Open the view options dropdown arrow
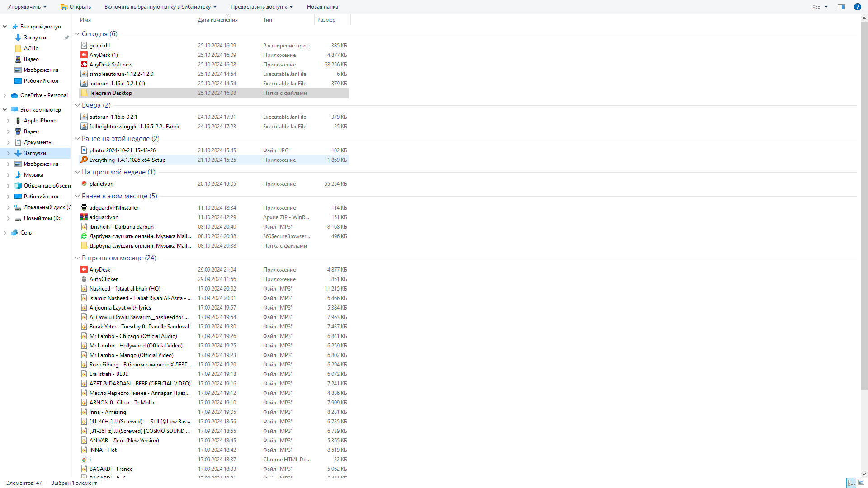This screenshot has width=868, height=488. pos(826,7)
